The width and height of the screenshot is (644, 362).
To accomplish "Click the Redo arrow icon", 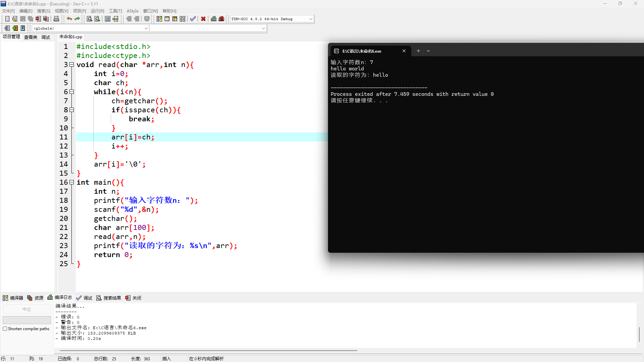I will [x=77, y=19].
